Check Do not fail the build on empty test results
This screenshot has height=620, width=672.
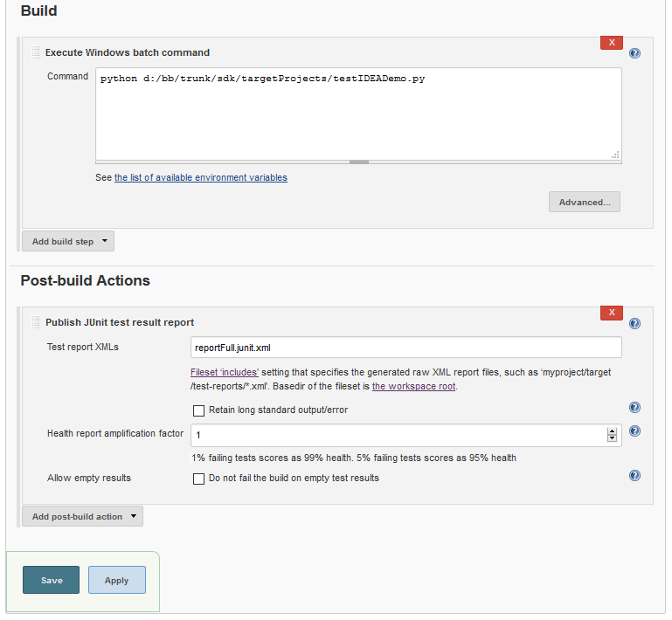[x=199, y=479]
